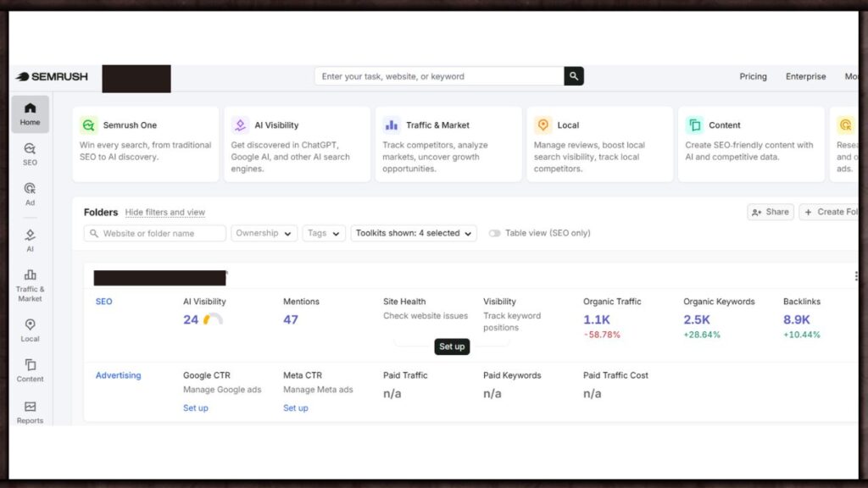868x488 pixels.
Task: Click Check website issues text
Action: tap(426, 316)
